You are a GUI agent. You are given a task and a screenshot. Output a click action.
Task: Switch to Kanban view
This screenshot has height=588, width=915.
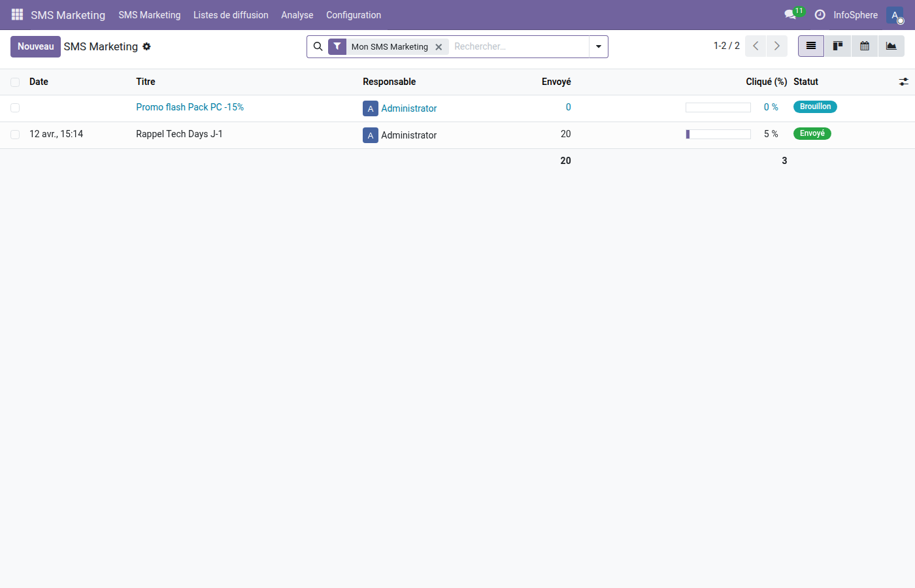click(x=837, y=46)
